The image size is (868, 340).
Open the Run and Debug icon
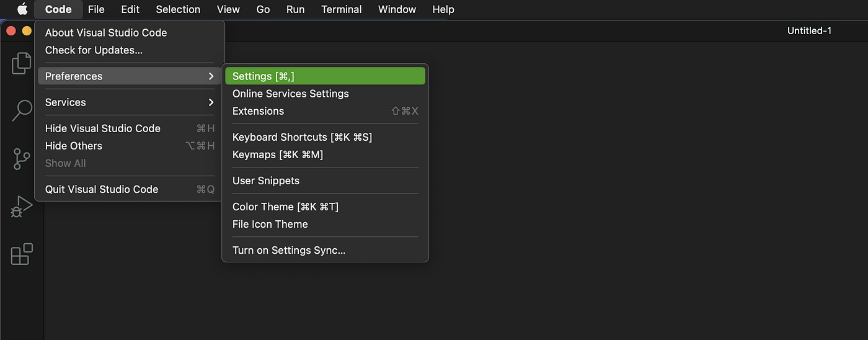point(22,207)
